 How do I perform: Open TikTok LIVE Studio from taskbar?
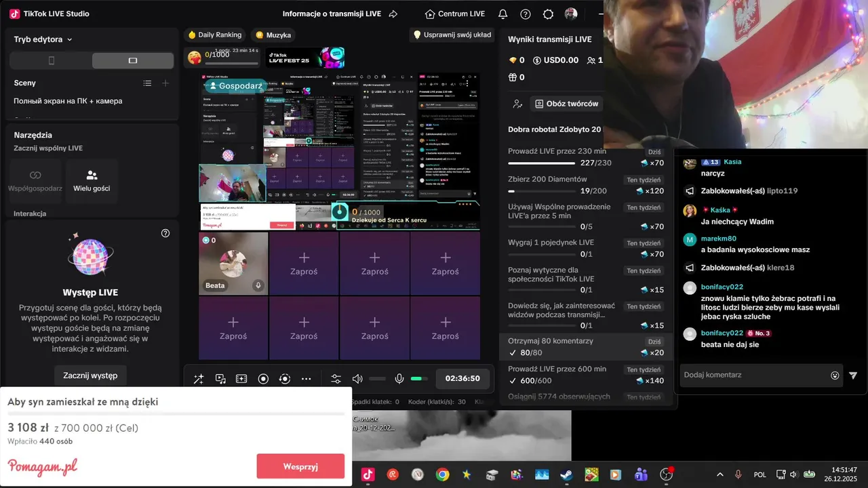(x=368, y=474)
